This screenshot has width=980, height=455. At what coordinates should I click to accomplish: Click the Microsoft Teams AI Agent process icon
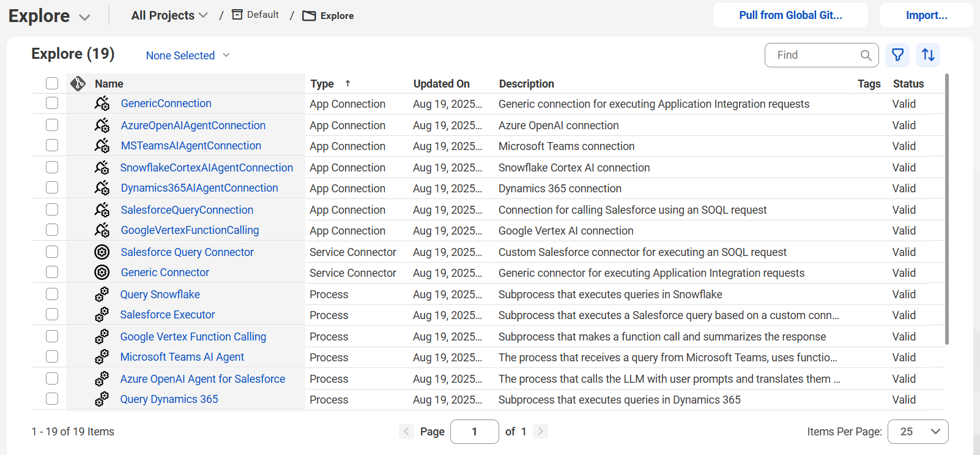(102, 357)
